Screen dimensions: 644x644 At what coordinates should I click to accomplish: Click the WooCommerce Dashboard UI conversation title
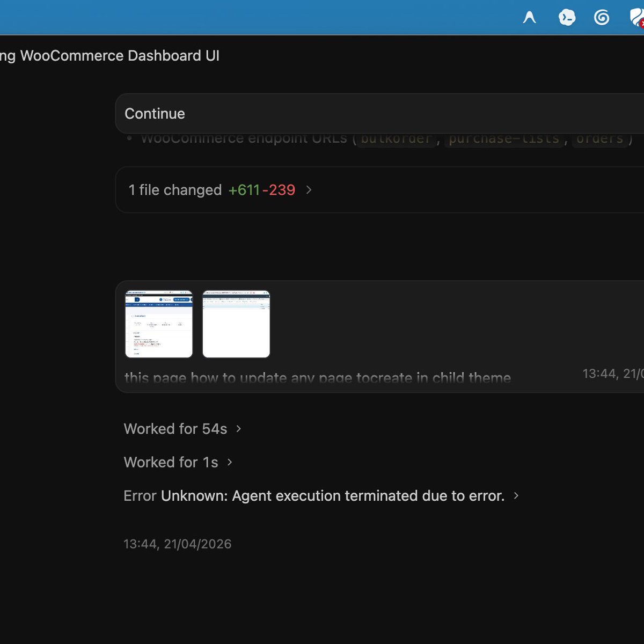coord(109,56)
